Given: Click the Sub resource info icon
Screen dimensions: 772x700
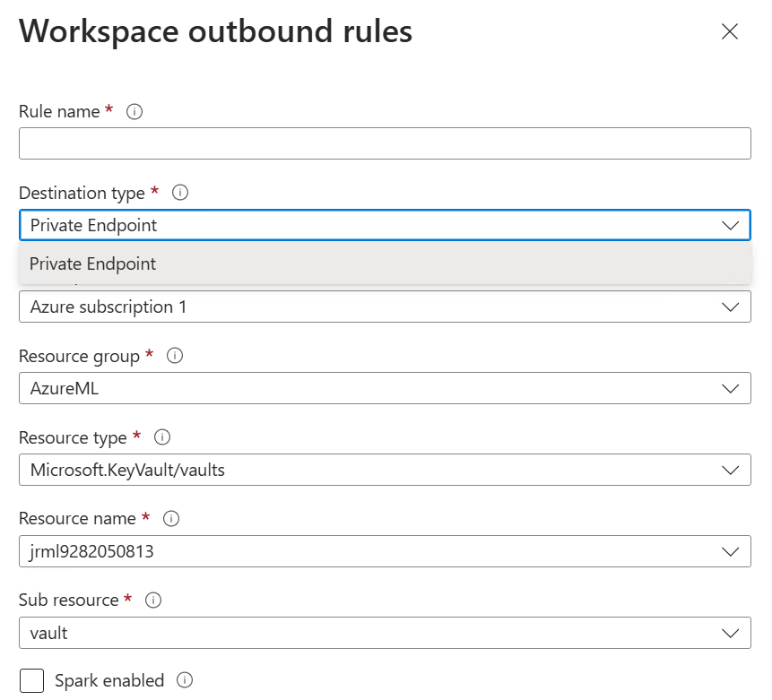Looking at the screenshot, I should point(153,601).
